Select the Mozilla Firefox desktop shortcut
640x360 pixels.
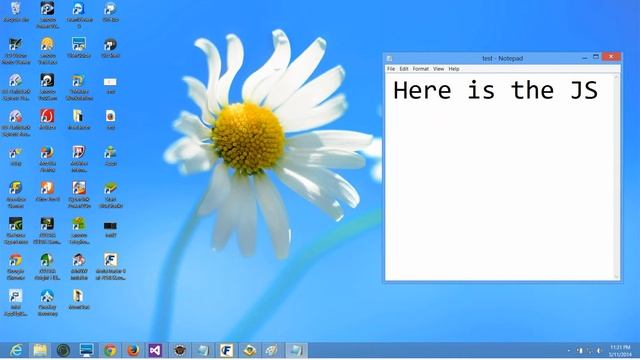click(x=47, y=159)
